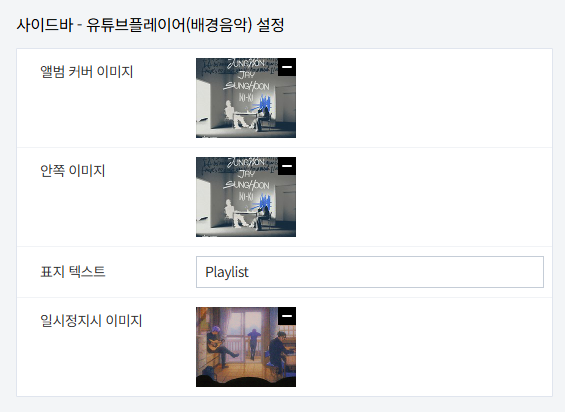565x412 pixels.
Task: Remove the 앨범 커버 이미지 with minus icon
Action: point(287,67)
